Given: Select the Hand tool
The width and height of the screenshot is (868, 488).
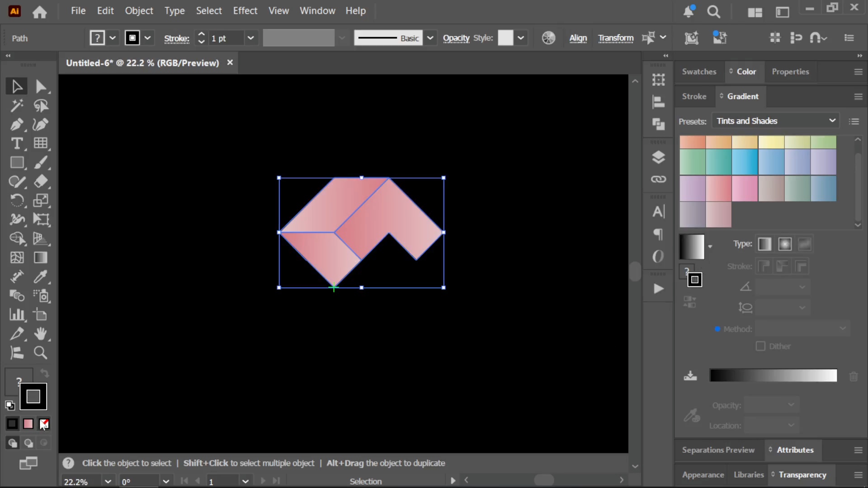Looking at the screenshot, I should click(41, 334).
